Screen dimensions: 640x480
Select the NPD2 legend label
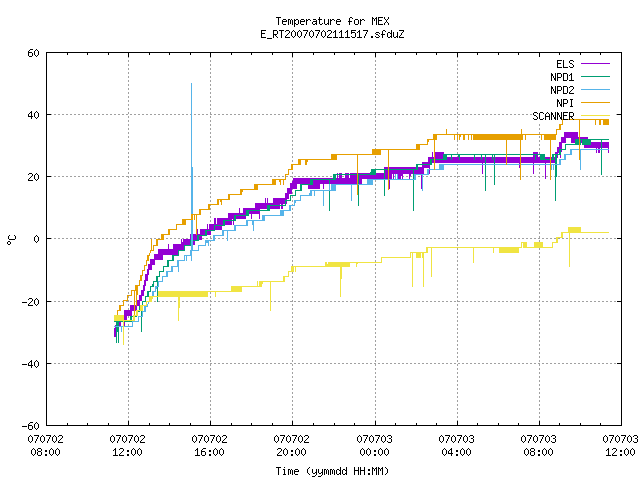click(562, 90)
